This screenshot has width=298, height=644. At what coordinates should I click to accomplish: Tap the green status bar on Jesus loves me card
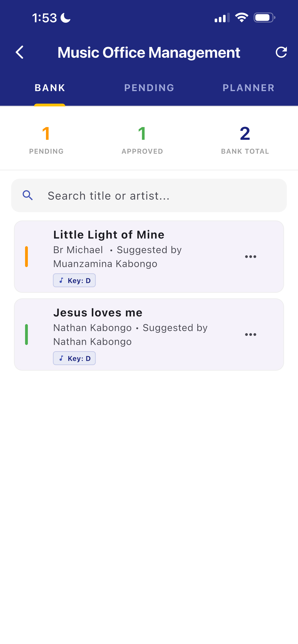(26, 335)
